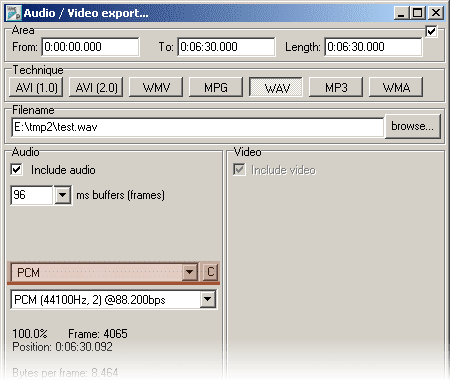The width and height of the screenshot is (450, 391).
Task: Click the 96 ms buffers value field
Action: point(32,195)
